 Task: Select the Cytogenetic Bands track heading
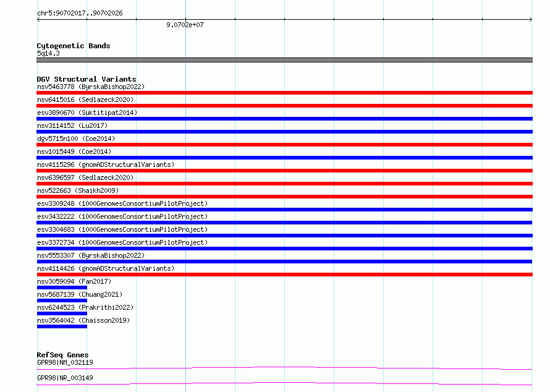tap(74, 46)
